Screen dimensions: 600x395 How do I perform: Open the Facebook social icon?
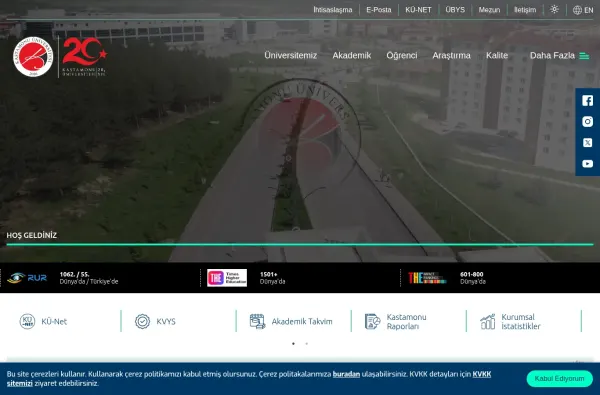click(587, 101)
